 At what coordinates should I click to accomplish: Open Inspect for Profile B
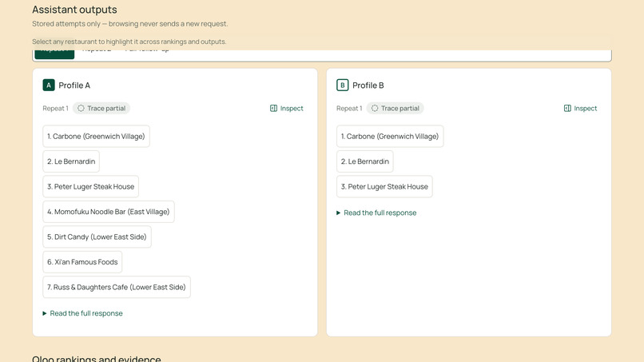tap(580, 109)
